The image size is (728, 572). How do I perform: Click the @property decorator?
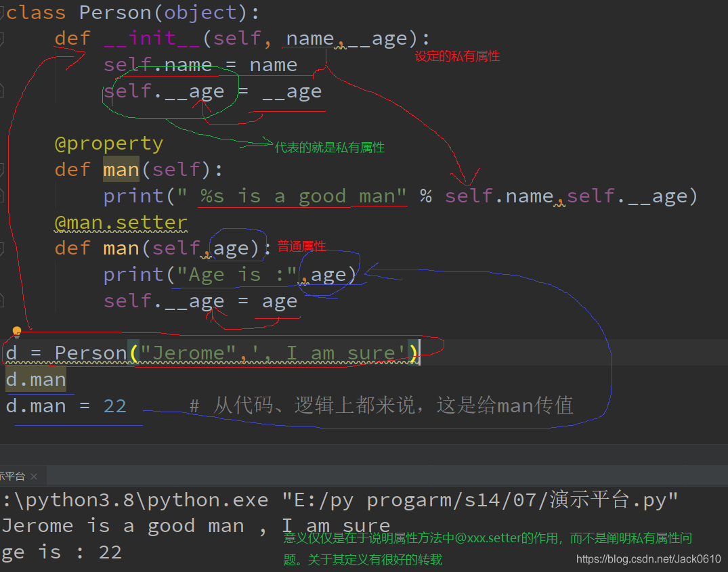click(x=109, y=144)
